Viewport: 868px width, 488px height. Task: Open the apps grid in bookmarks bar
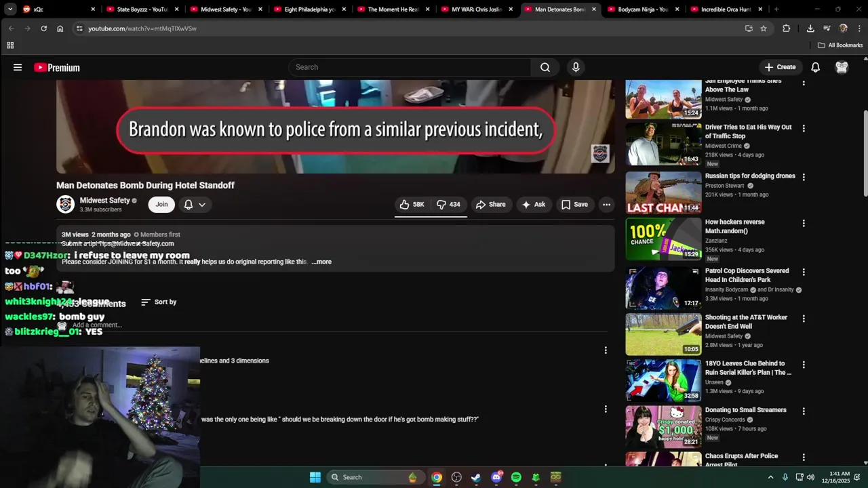coord(10,45)
